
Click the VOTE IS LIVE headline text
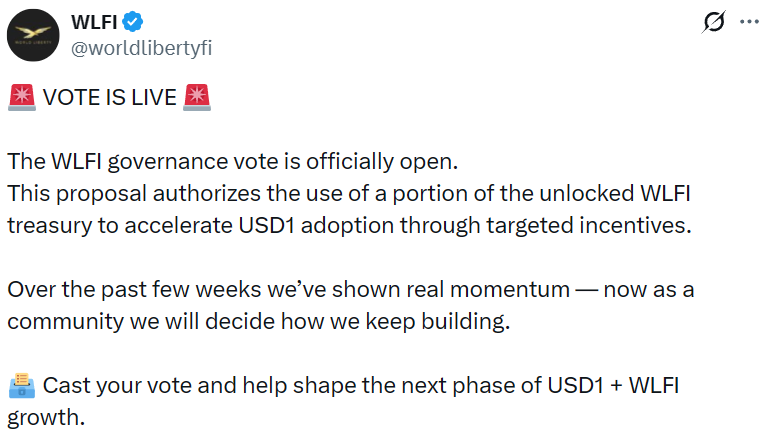[x=109, y=97]
